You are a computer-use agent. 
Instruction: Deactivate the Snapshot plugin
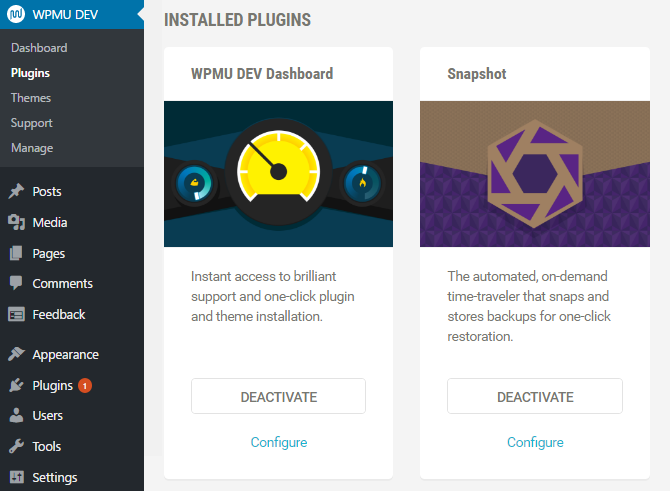point(535,396)
